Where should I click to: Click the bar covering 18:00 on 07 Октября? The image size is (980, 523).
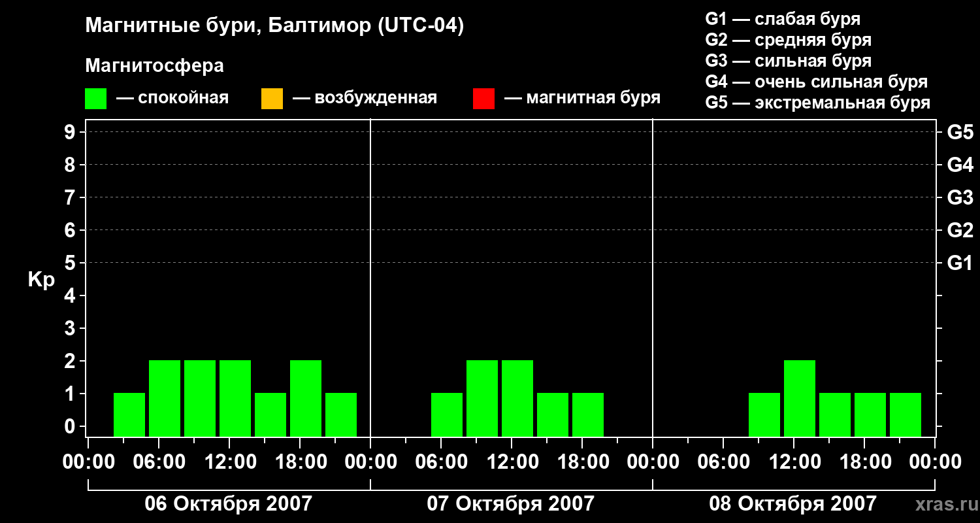[588, 414]
